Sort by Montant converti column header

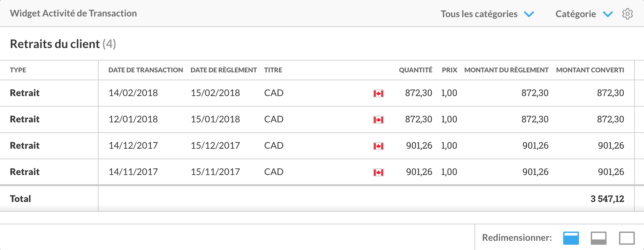tap(590, 70)
